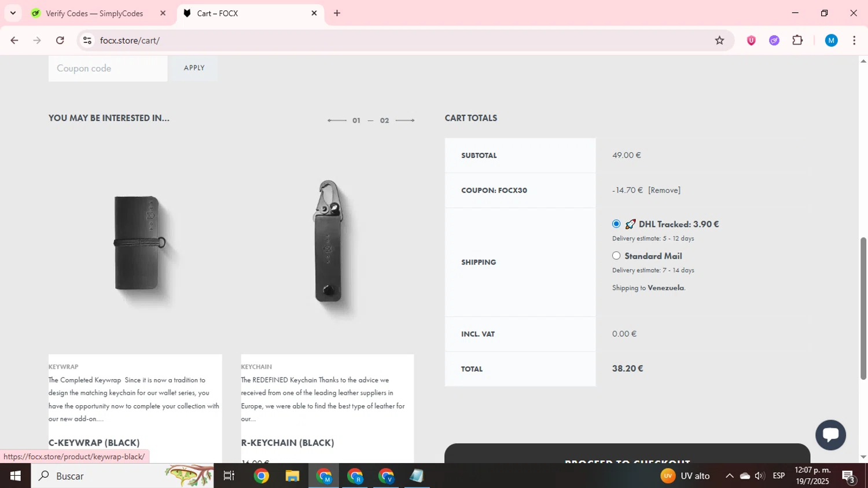
Task: Open Task View on taskbar
Action: click(229, 476)
